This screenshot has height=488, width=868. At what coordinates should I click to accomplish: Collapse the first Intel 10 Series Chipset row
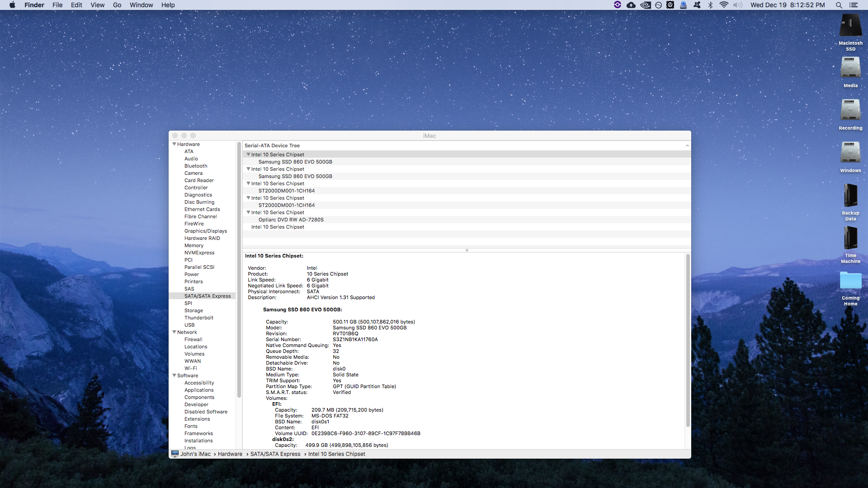[x=248, y=155]
